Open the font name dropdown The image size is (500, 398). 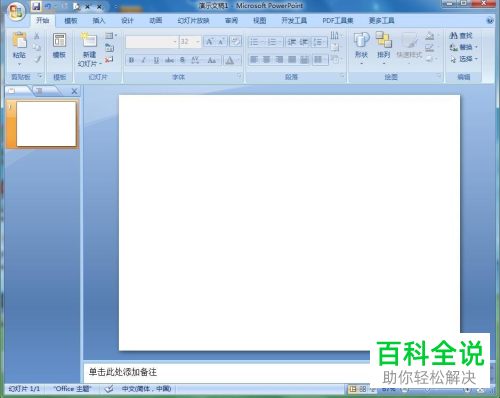pos(175,42)
